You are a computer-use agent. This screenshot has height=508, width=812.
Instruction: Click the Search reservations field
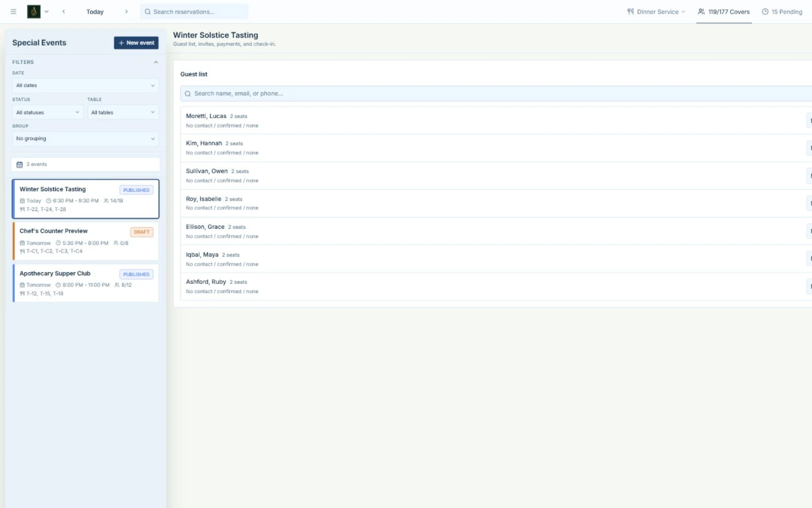[x=194, y=12]
